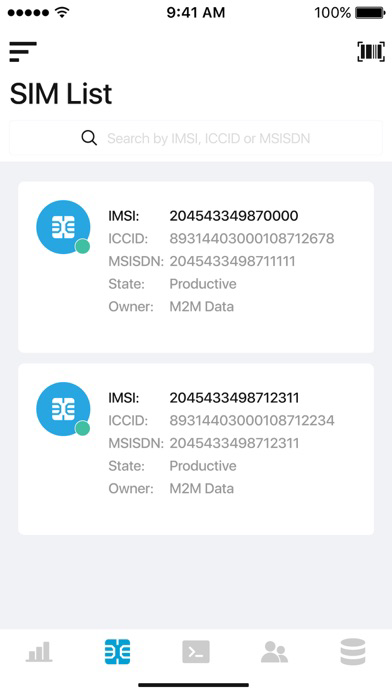Open the filter menu icon
Screen dimensions: 392x696
pos(23,51)
